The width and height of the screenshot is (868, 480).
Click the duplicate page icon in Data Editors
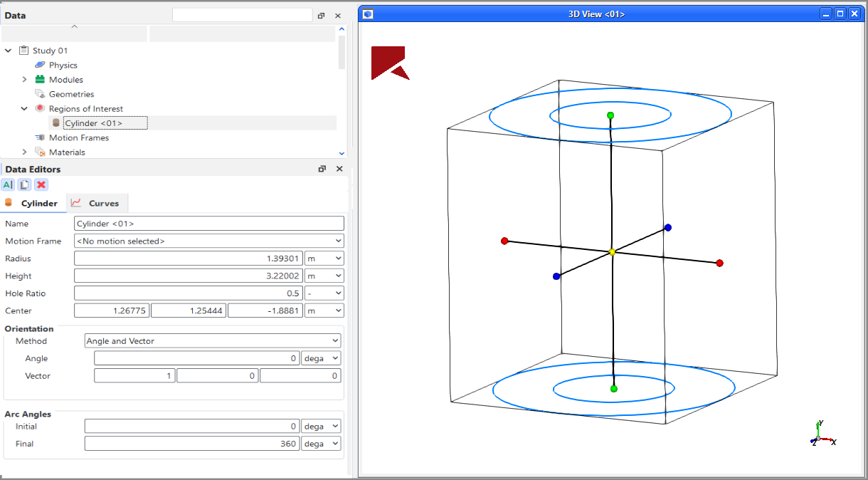(x=23, y=184)
